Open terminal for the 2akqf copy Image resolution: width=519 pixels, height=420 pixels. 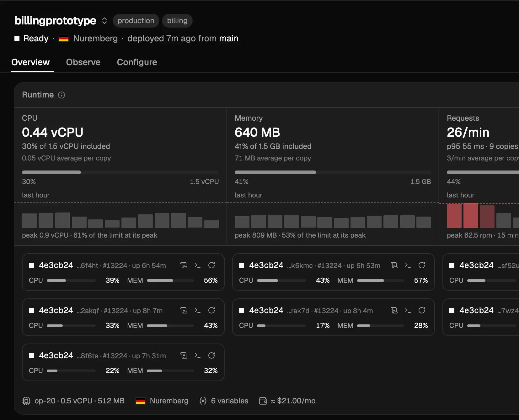click(198, 311)
